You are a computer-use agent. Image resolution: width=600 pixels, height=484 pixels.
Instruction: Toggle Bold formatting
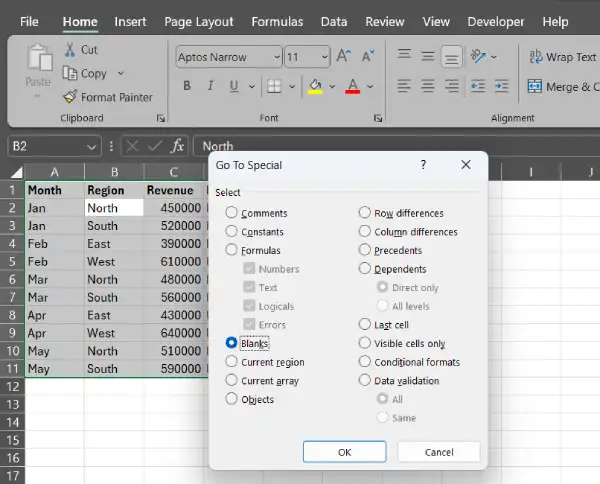click(x=187, y=86)
